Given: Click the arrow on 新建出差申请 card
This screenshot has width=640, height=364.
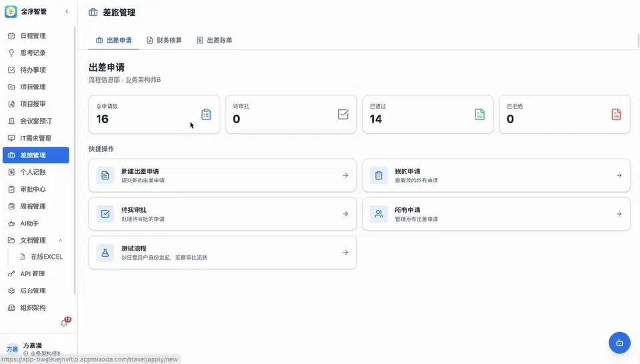Looking at the screenshot, I should click(x=346, y=175).
